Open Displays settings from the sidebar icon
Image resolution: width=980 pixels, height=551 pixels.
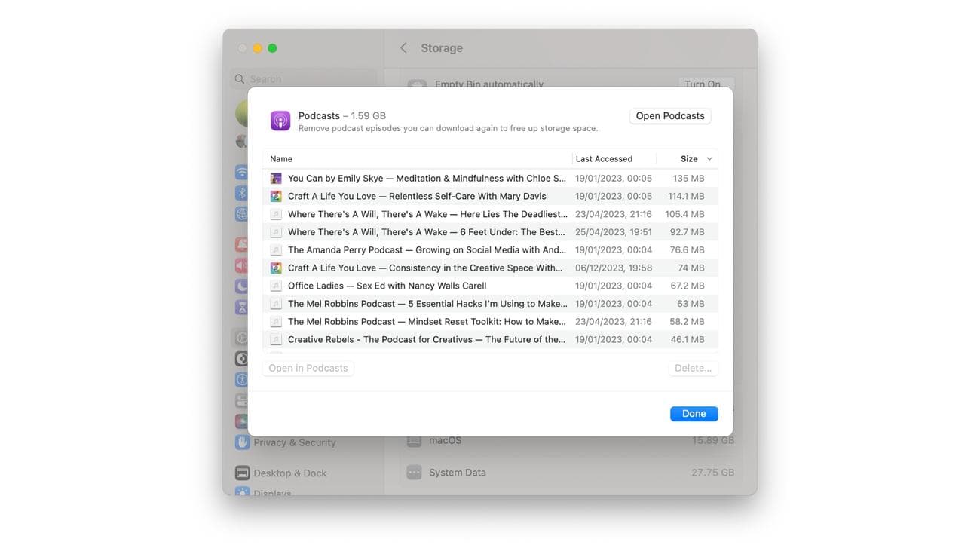[x=241, y=493]
